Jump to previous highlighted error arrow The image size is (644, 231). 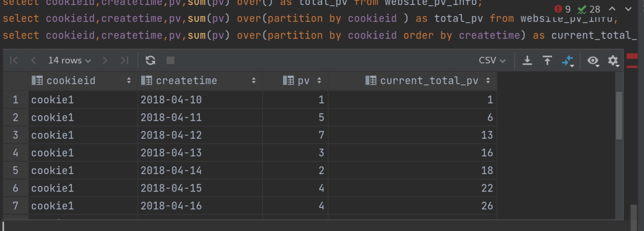(x=612, y=9)
